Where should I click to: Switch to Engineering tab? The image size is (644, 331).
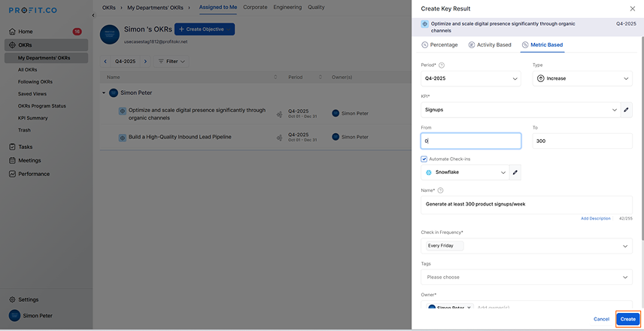(287, 8)
